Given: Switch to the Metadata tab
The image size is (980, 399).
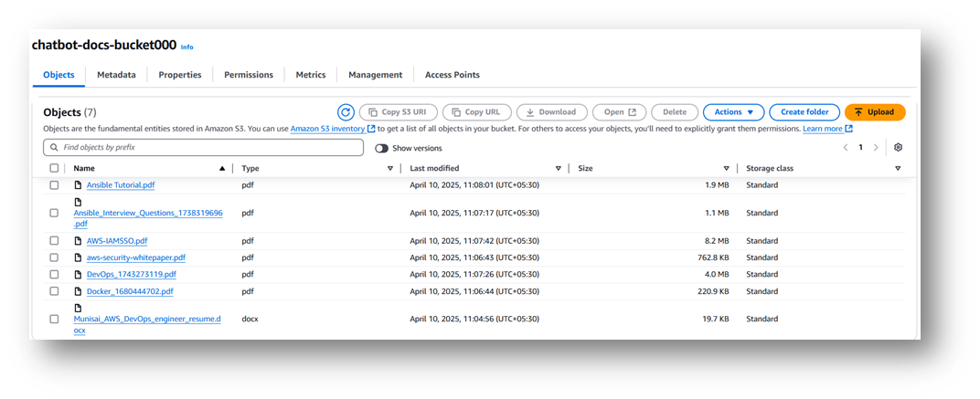Looking at the screenshot, I should point(116,75).
